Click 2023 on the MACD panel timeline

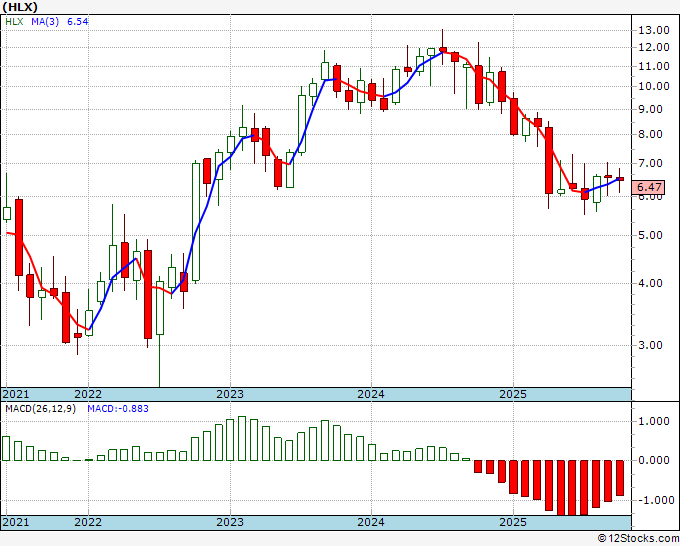tap(230, 522)
